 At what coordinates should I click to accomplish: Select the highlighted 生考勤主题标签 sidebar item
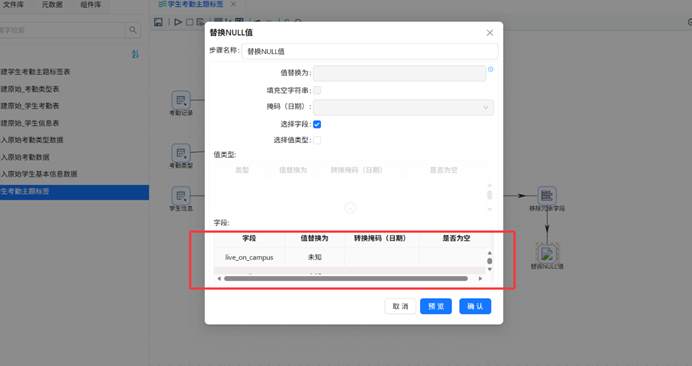coord(74,192)
